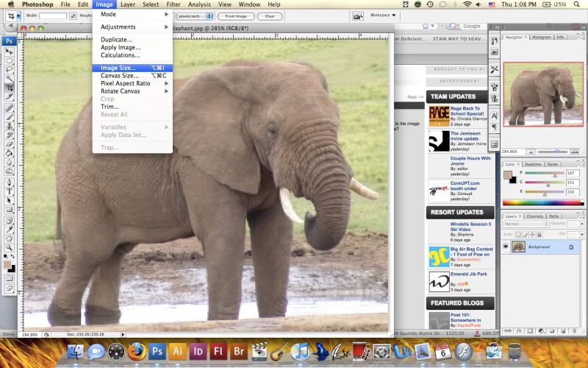Click the Front Image button
Image resolution: width=588 pixels, height=368 pixels.
235,15
